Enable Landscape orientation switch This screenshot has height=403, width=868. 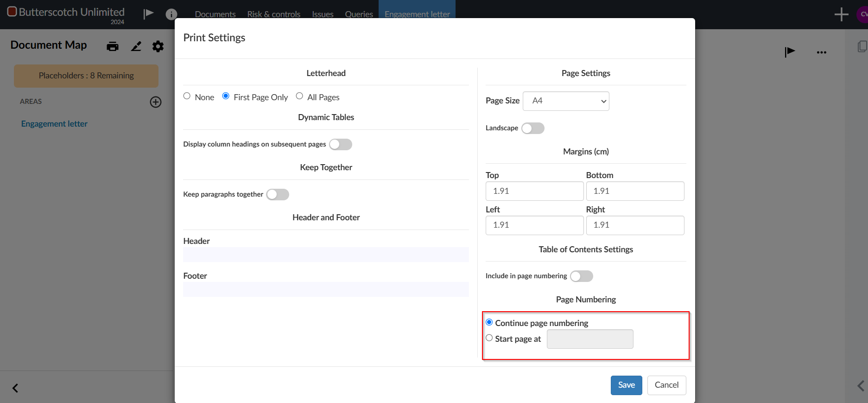(x=533, y=128)
